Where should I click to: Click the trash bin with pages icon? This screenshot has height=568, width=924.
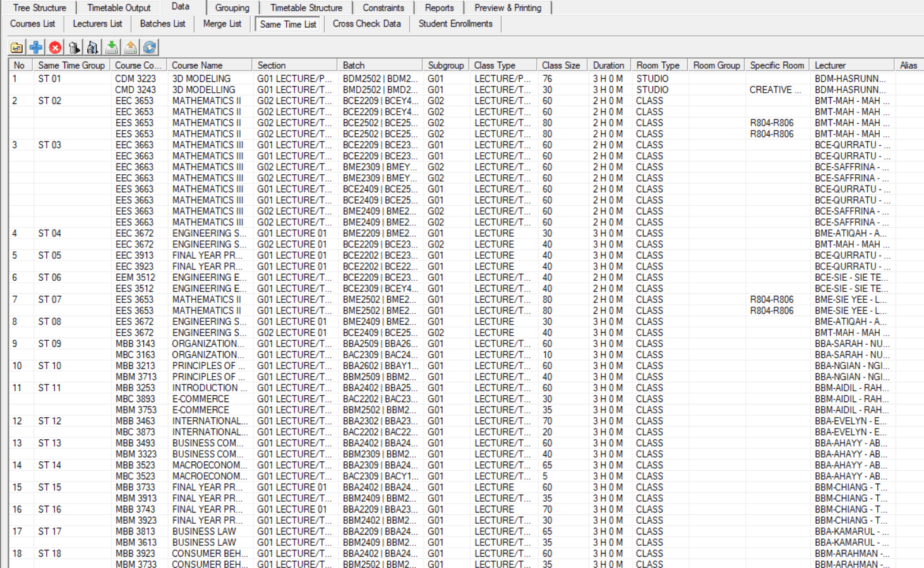93,47
